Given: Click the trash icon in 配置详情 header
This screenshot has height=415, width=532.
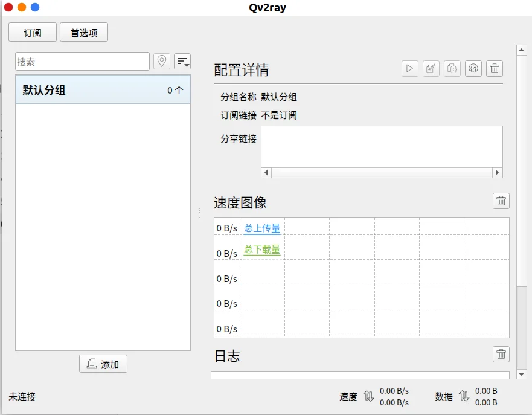Looking at the screenshot, I should 495,68.
